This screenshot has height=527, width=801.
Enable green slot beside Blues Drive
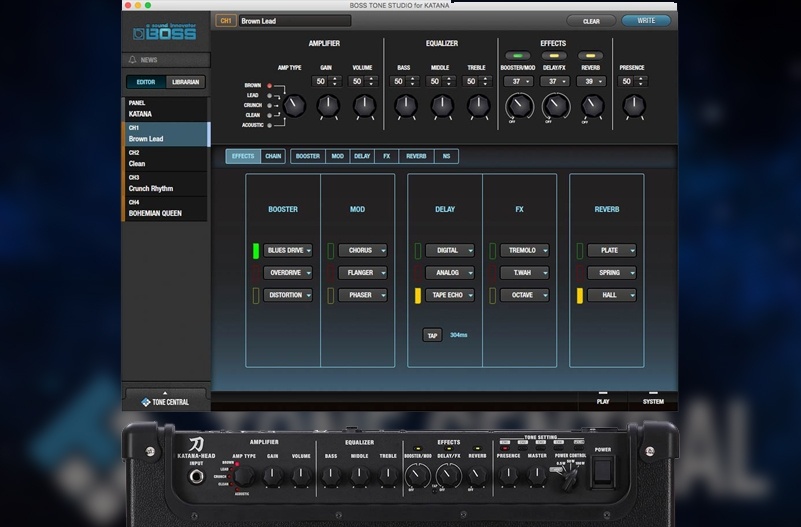[x=256, y=251]
